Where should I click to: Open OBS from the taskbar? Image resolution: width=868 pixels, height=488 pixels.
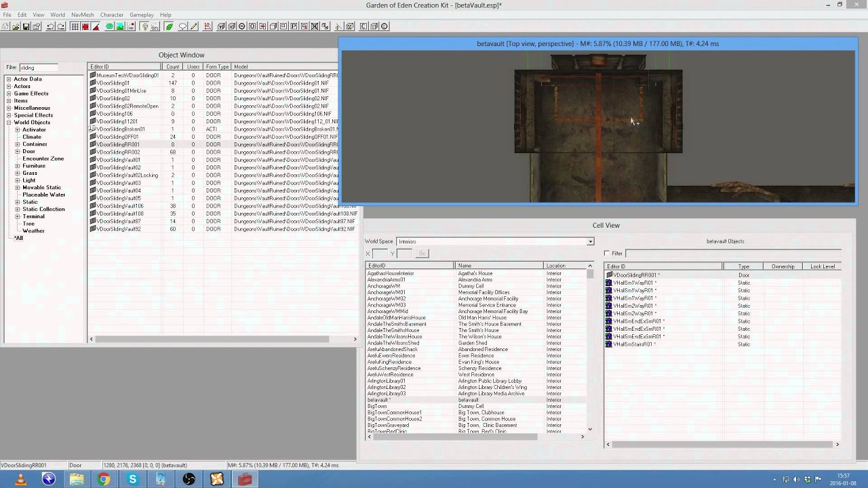click(x=189, y=479)
